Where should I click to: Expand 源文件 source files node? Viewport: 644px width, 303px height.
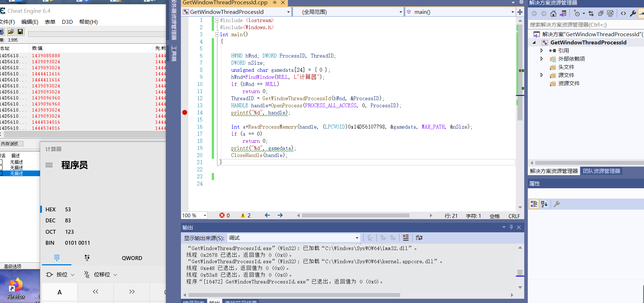[x=542, y=75]
